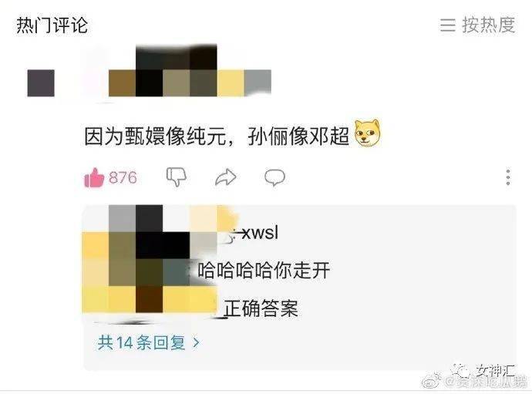Screen dimensions: 532x394
Task: Reply using the speech bubble icon
Action: click(x=274, y=177)
